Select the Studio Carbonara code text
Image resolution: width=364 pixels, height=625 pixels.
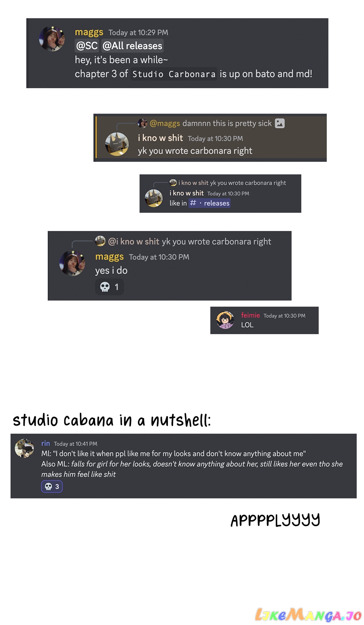coord(174,74)
